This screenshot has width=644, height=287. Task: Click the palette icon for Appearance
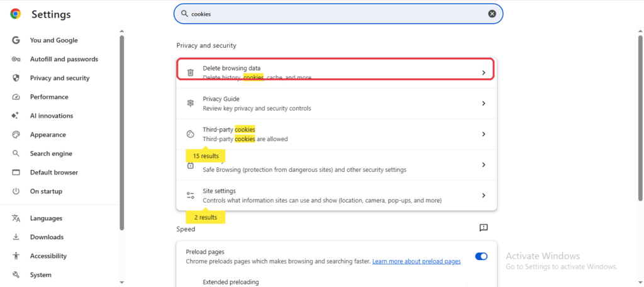(16, 135)
